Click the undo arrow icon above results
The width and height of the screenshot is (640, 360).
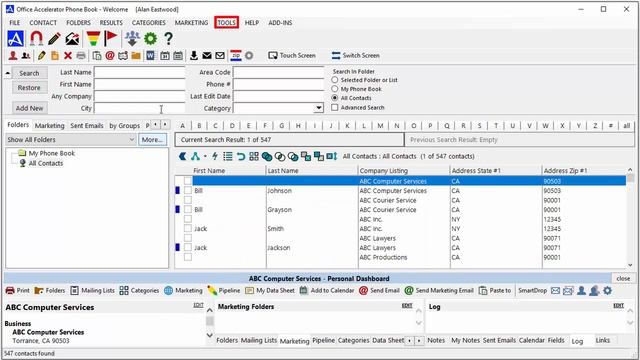coord(241,156)
